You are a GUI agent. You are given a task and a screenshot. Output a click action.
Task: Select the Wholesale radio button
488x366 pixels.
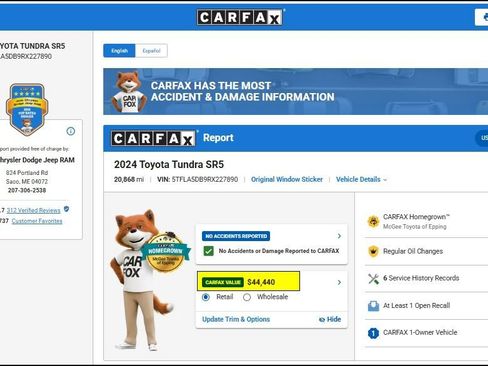247,297
